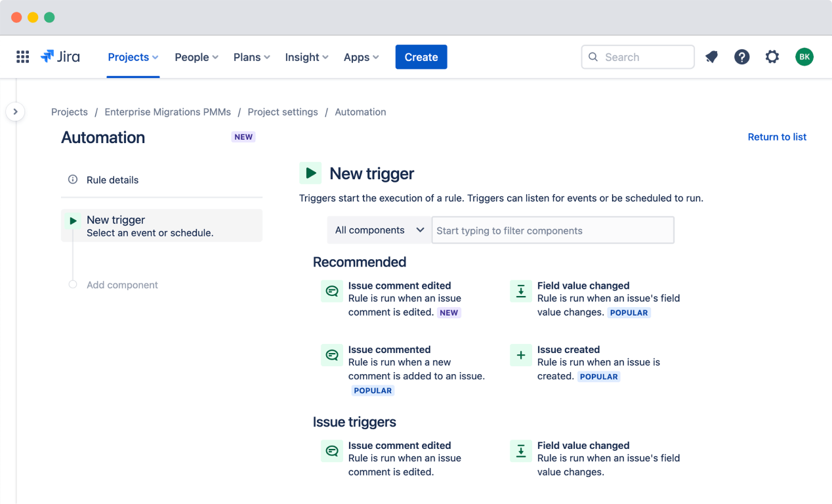Click the Jira logo
The height and width of the screenshot is (504, 832).
click(x=60, y=56)
